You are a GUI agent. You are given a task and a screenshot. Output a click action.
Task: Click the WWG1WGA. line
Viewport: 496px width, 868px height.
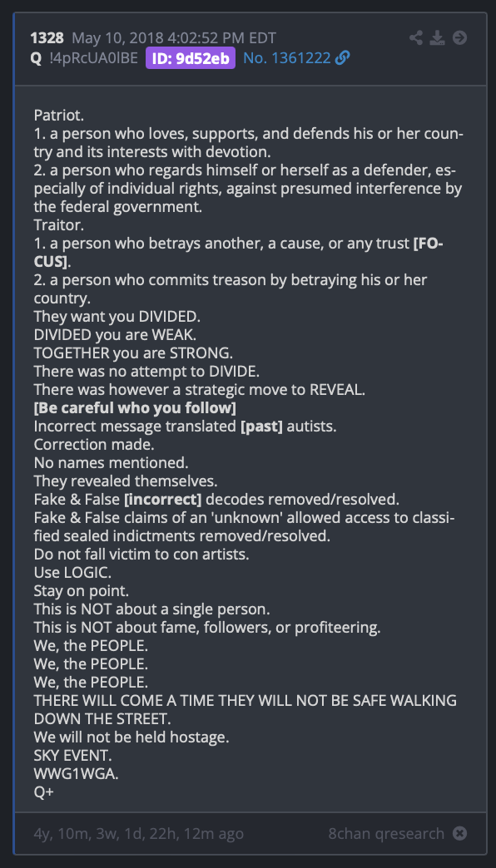tap(77, 774)
